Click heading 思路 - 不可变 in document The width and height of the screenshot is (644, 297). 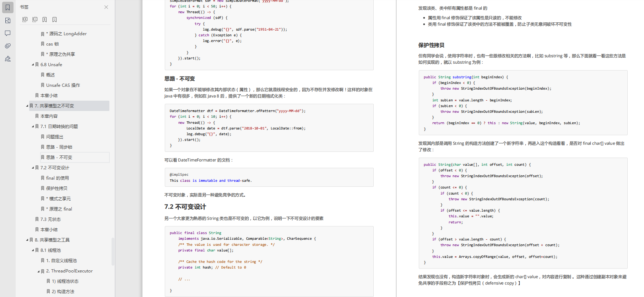(180, 79)
